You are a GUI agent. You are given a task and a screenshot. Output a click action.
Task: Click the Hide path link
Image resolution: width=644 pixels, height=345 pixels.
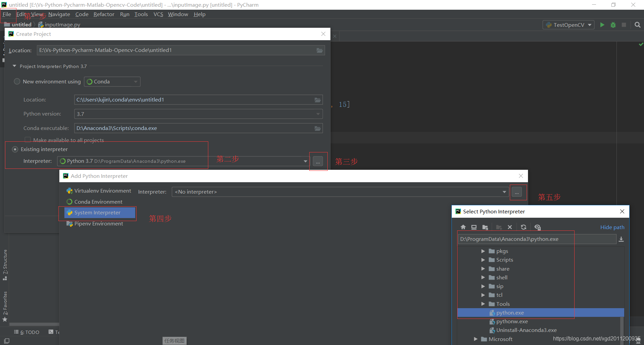612,227
